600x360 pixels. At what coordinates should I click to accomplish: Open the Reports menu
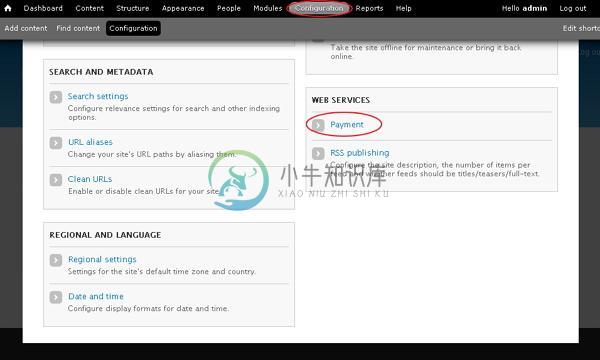(x=369, y=8)
